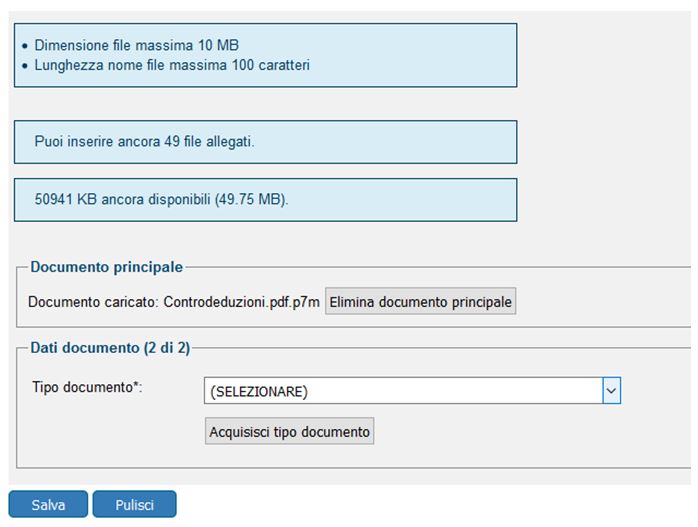The height and width of the screenshot is (527, 698).
Task: Click Elimina documento principale button
Action: 420,301
